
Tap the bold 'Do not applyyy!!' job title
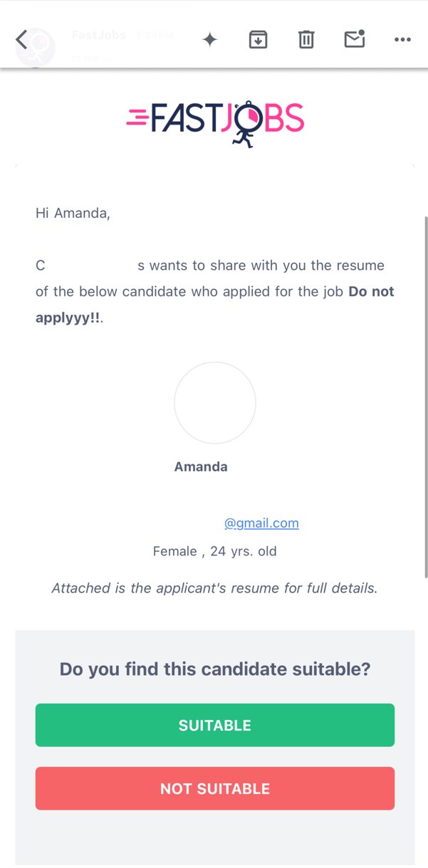215,305
